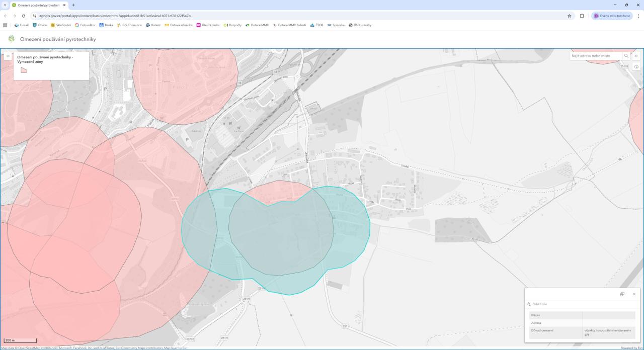This screenshot has width=644, height=350.
Task: Open a new browser tab
Action: click(x=73, y=5)
